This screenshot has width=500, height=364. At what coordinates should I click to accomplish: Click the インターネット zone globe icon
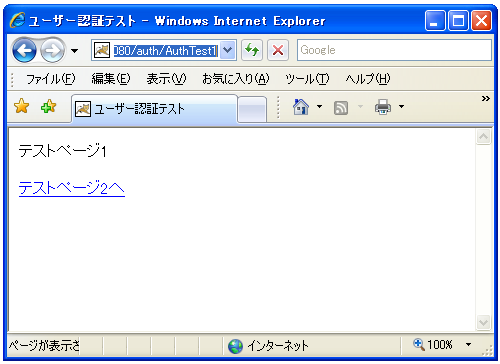click(235, 346)
